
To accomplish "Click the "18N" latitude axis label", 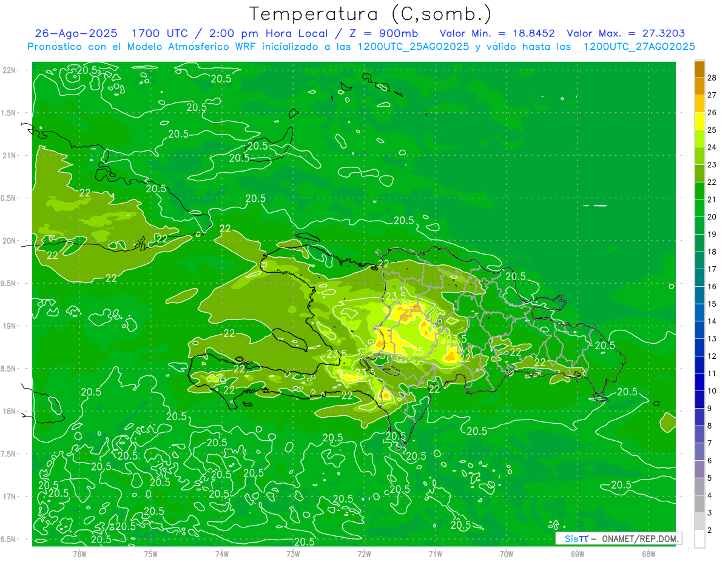I will (9, 412).
